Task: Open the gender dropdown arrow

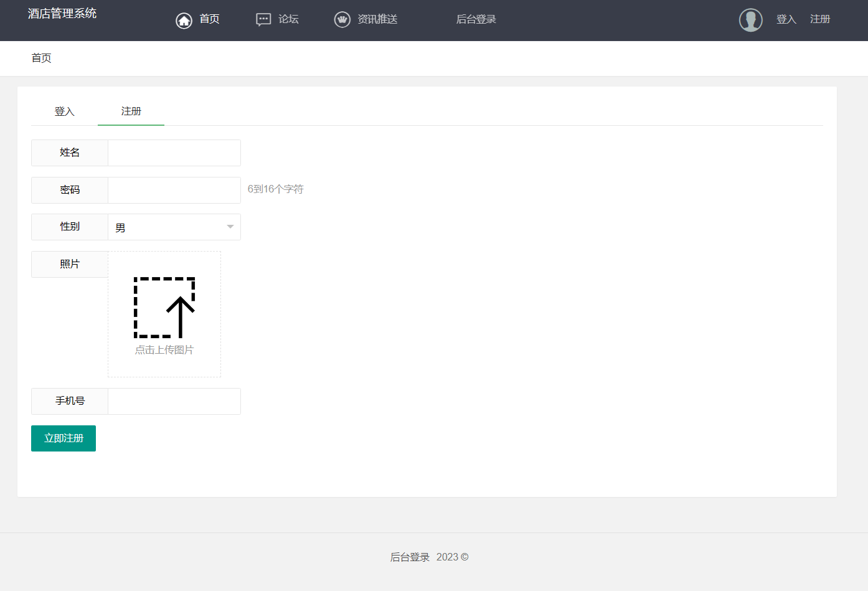Action: pyautogui.click(x=230, y=227)
